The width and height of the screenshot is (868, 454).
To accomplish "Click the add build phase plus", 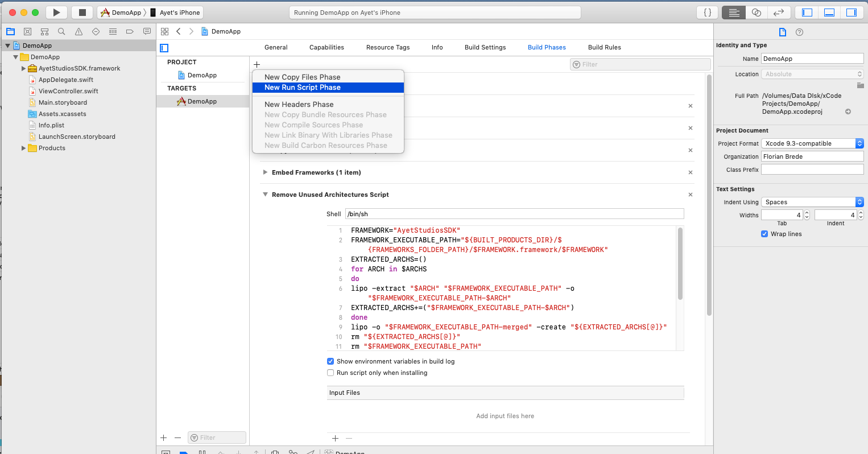I will [257, 64].
